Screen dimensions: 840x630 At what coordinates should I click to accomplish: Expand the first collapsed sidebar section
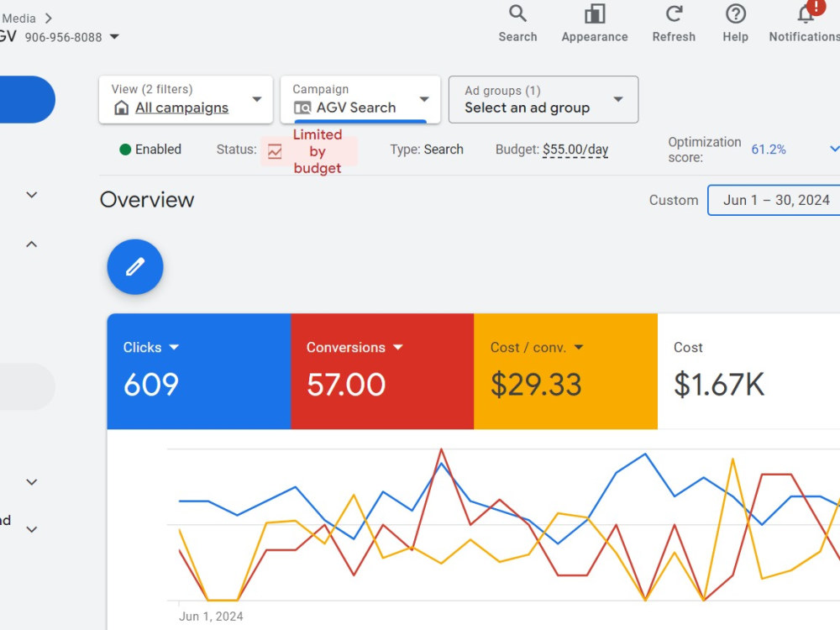pyautogui.click(x=32, y=195)
